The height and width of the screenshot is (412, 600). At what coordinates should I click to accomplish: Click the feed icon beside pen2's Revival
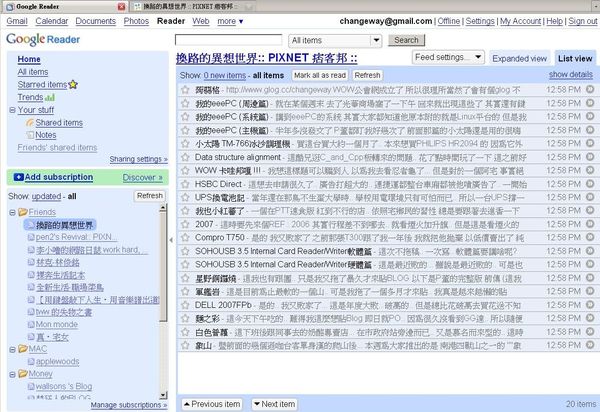[31, 237]
